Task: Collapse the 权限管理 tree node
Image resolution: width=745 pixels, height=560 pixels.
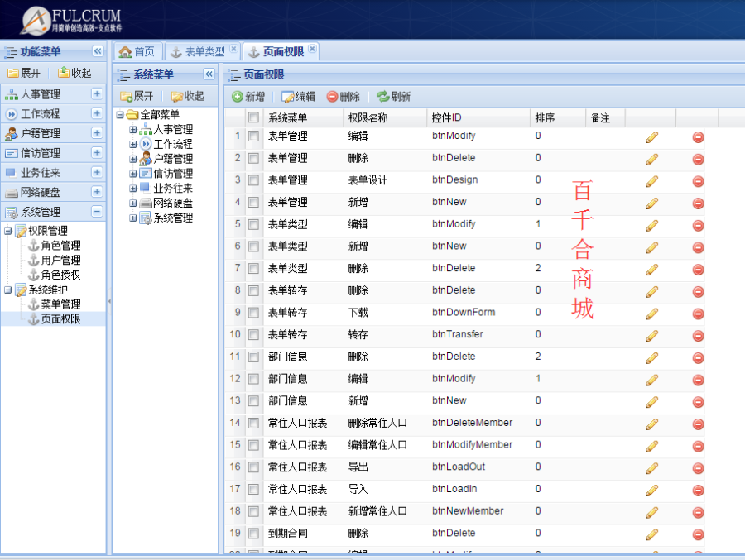Action: [7, 231]
